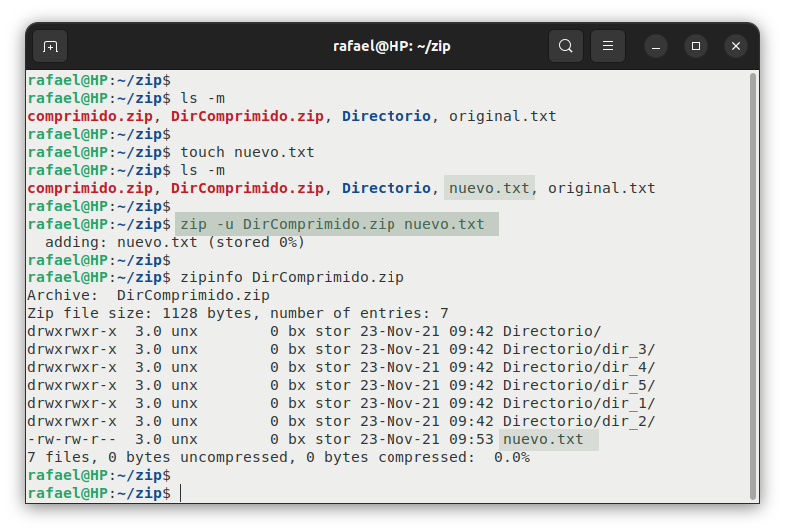Click 'Directorio' in first ls output
Viewport: 785px width, 532px height.
click(x=386, y=116)
